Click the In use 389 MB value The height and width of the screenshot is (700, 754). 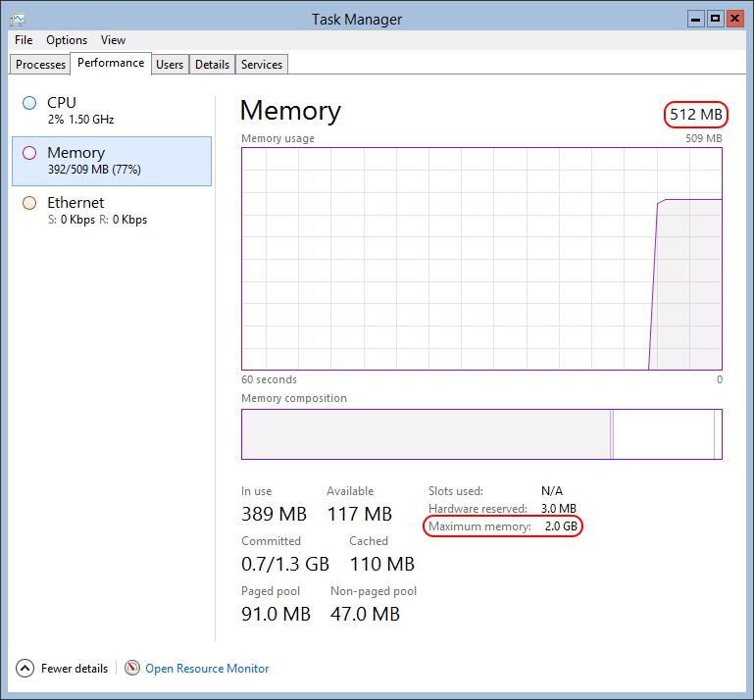click(274, 514)
